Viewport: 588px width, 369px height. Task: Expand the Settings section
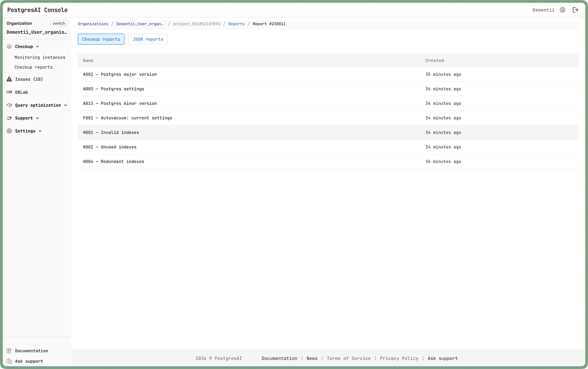tap(40, 131)
